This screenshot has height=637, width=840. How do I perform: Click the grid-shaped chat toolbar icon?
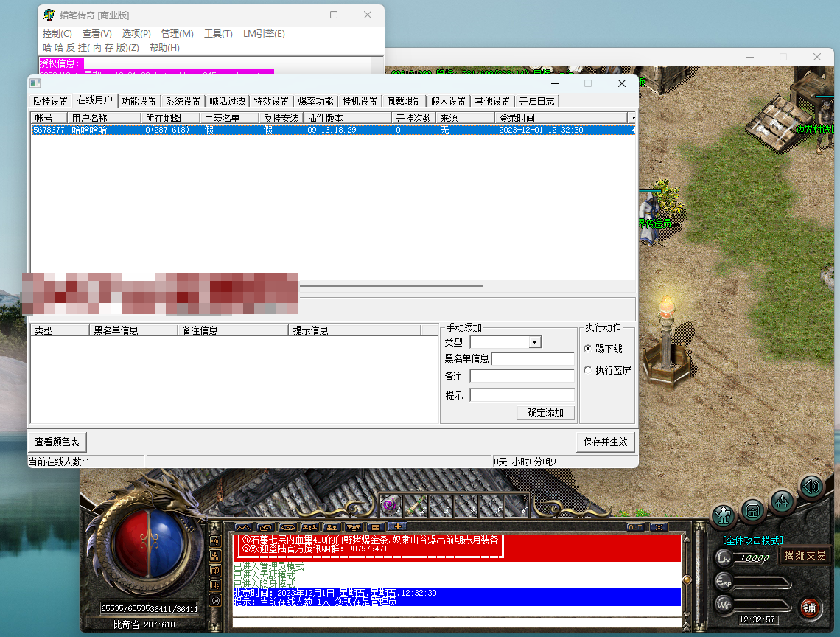[x=376, y=527]
